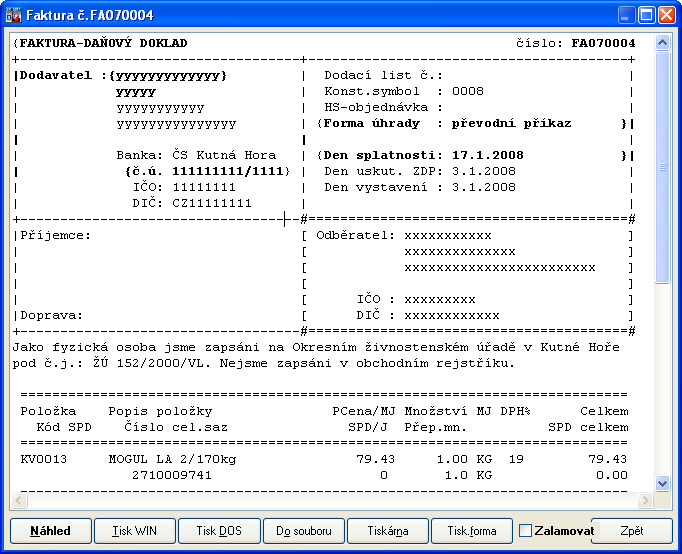Image resolution: width=682 pixels, height=554 pixels.
Task: Click the FAKTURA-DAŇOVÝ DOKLAD heading
Action: (x=104, y=43)
